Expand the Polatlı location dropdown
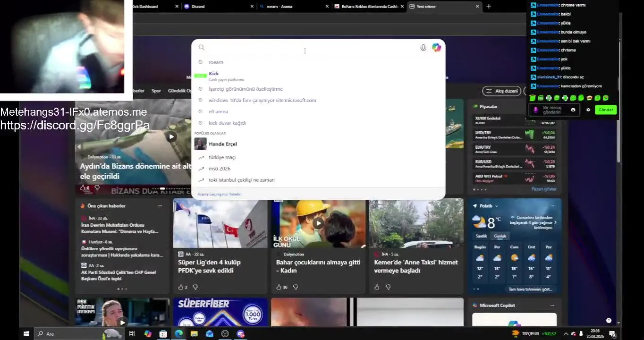 (x=497, y=206)
